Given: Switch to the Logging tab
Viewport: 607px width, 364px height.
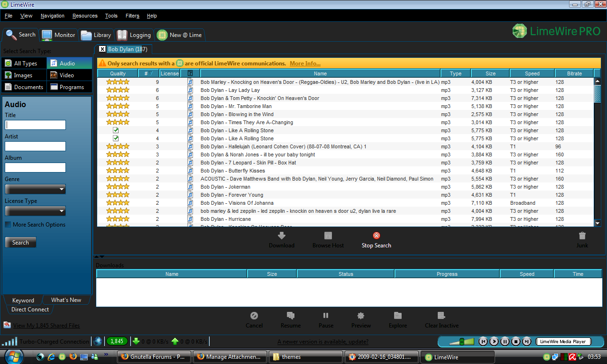Looking at the screenshot, I should click(134, 35).
